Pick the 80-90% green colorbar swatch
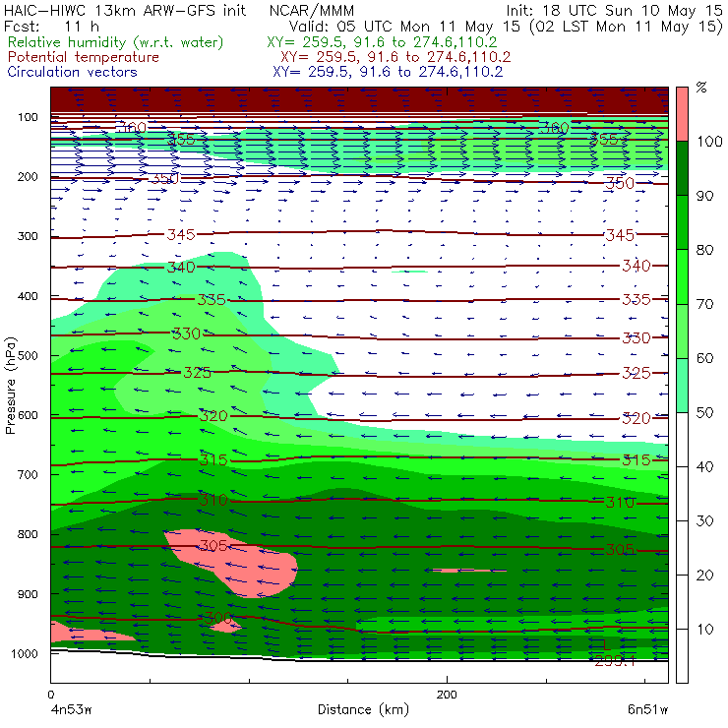 682,222
